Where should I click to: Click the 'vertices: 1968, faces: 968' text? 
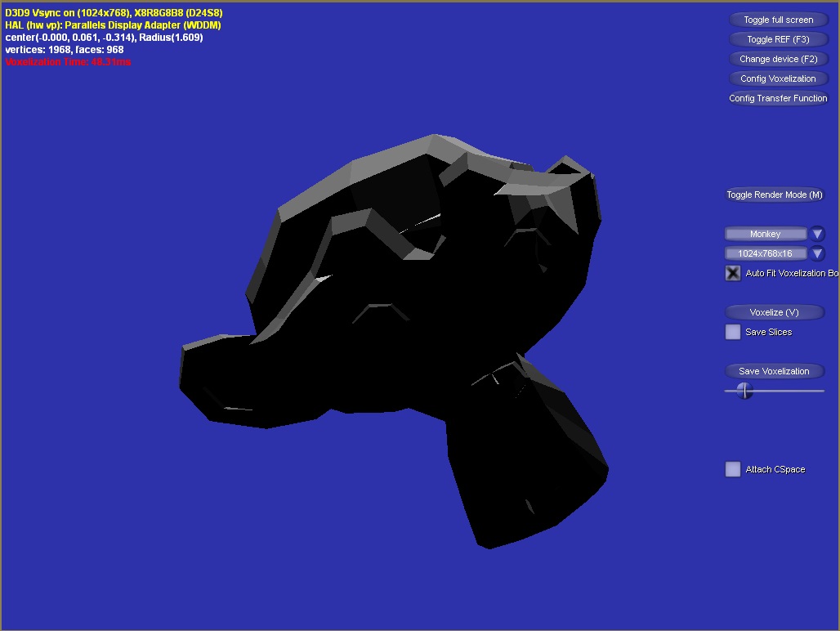[x=65, y=50]
